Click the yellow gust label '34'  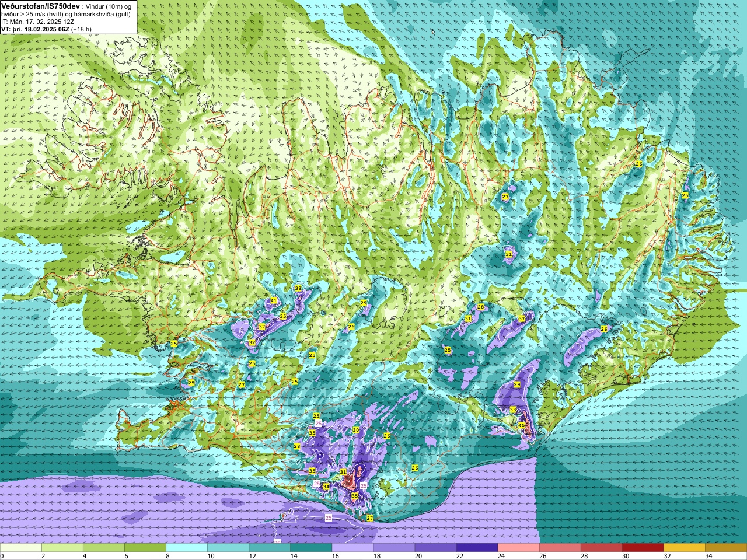326,487
